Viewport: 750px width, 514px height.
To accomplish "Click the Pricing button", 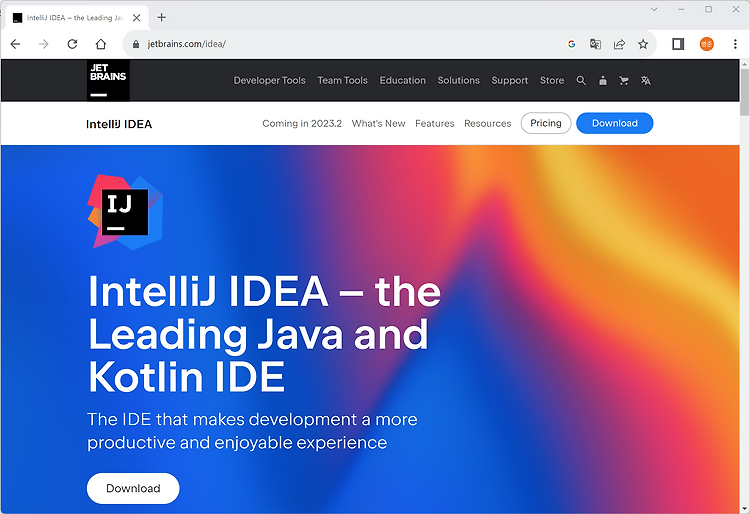I will point(546,123).
